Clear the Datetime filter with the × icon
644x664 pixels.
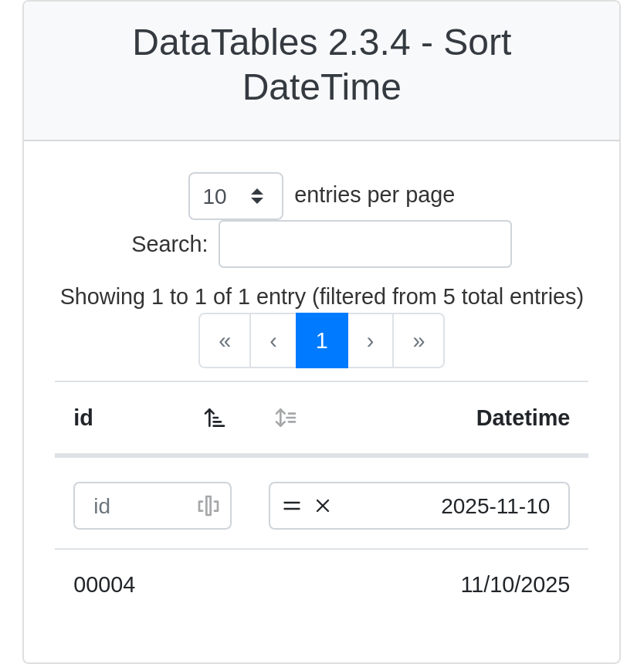323,506
